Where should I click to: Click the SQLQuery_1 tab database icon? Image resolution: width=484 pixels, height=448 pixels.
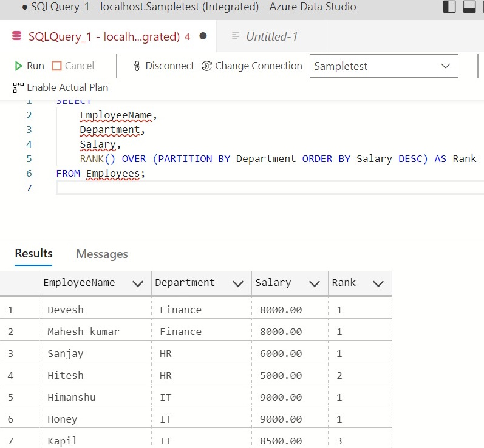[18, 36]
